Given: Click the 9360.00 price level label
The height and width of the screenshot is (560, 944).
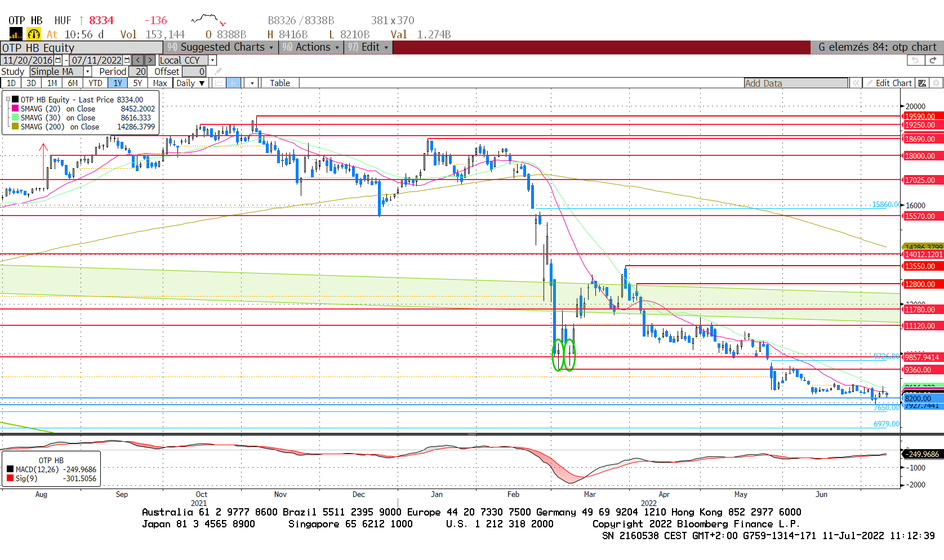Looking at the screenshot, I should [x=923, y=370].
